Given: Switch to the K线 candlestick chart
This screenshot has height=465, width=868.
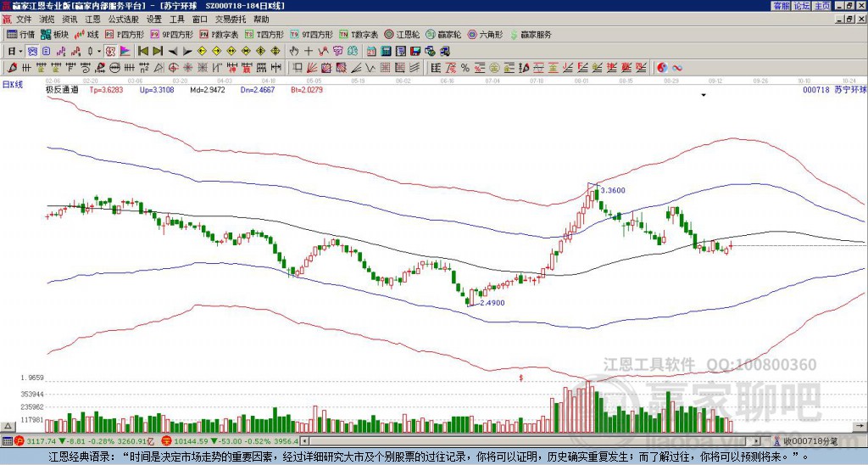Looking at the screenshot, I should [86, 34].
